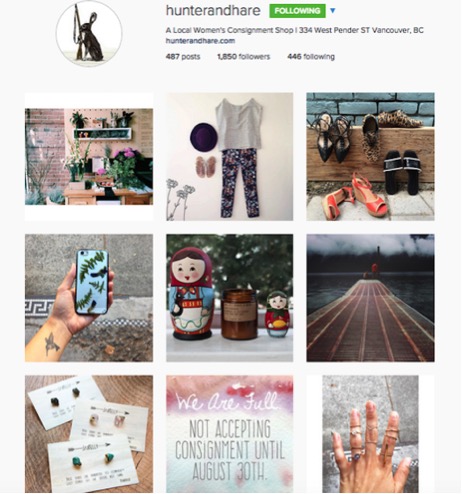This screenshot has height=494, width=462.
Task: Open the hand with stacked rings photo
Action: click(370, 434)
